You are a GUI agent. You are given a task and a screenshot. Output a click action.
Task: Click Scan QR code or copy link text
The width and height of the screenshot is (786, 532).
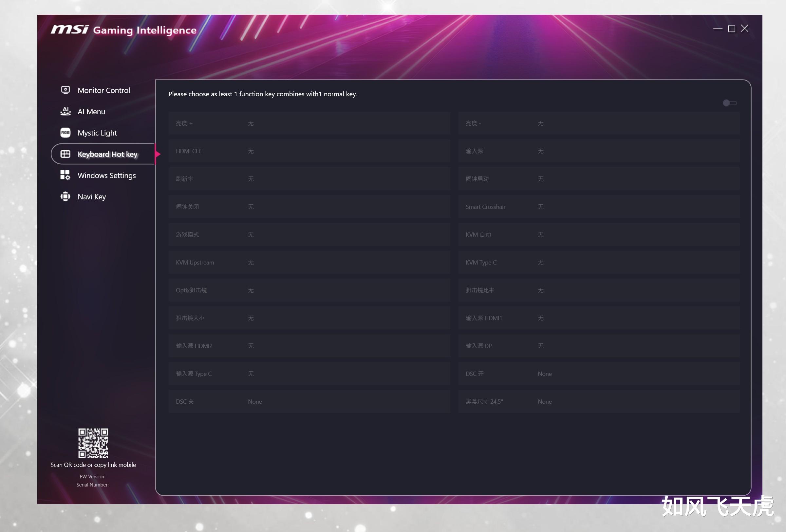point(93,465)
